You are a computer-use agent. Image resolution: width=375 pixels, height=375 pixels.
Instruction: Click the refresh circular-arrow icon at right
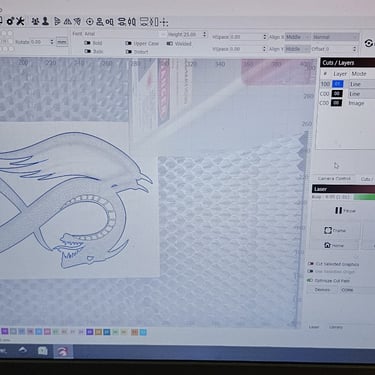[369, 44]
